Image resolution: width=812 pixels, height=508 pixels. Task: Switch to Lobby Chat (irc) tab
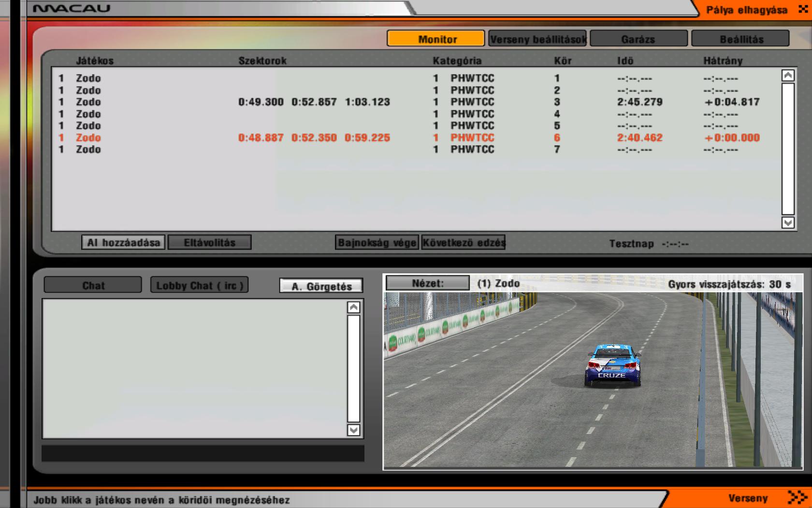200,285
